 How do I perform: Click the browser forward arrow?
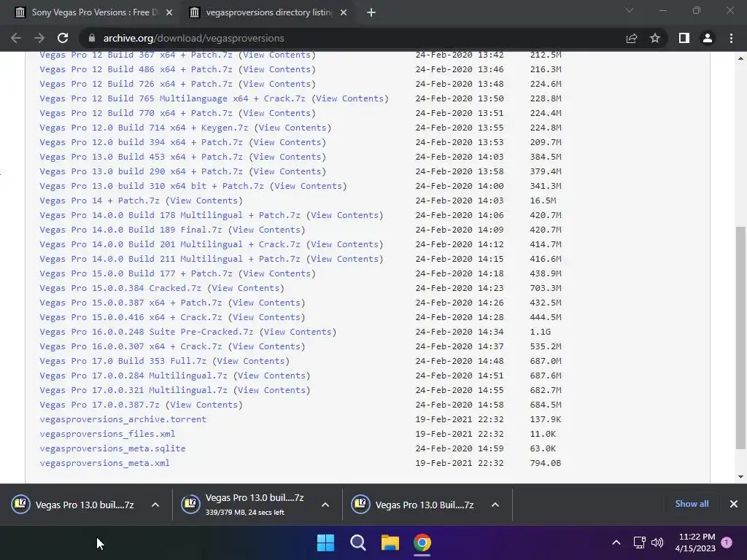(39, 38)
